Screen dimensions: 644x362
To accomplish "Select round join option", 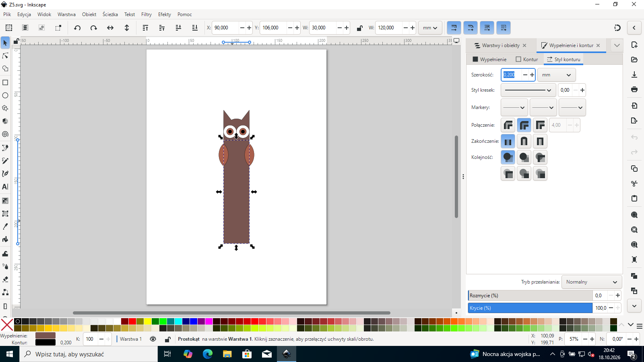I will [524, 125].
